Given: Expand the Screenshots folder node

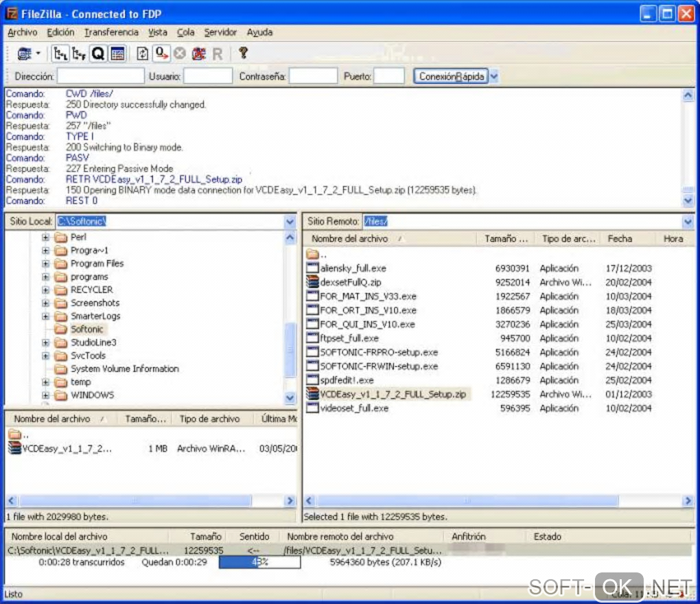Looking at the screenshot, I should point(45,303).
